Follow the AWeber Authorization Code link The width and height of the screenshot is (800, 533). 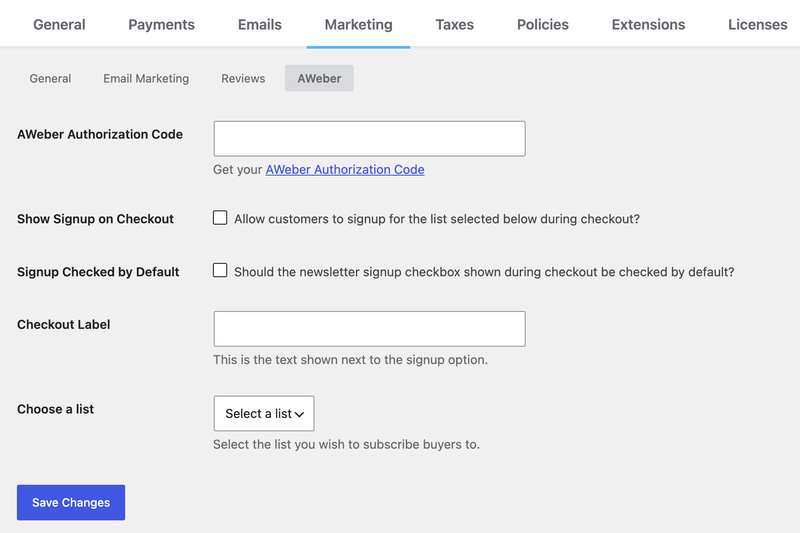(345, 170)
